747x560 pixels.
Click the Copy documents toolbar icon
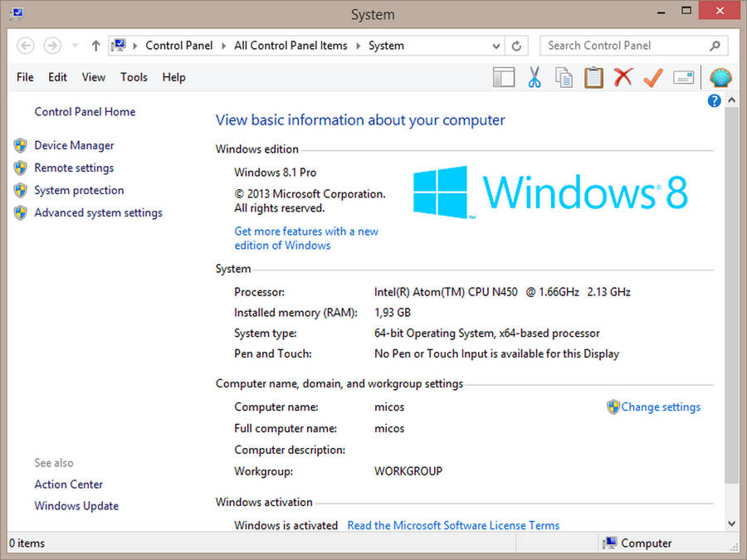pyautogui.click(x=564, y=77)
